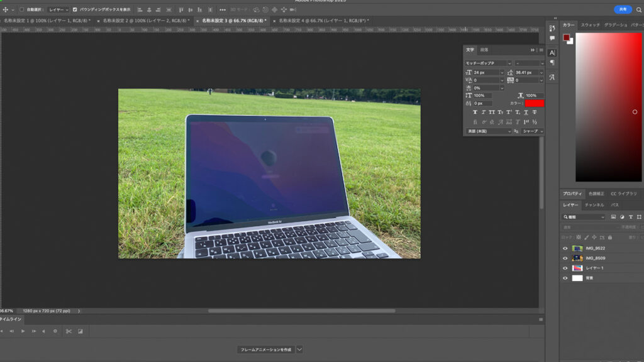Open the History panel dock icon
Viewport: 644px width, 362px height.
click(x=552, y=28)
